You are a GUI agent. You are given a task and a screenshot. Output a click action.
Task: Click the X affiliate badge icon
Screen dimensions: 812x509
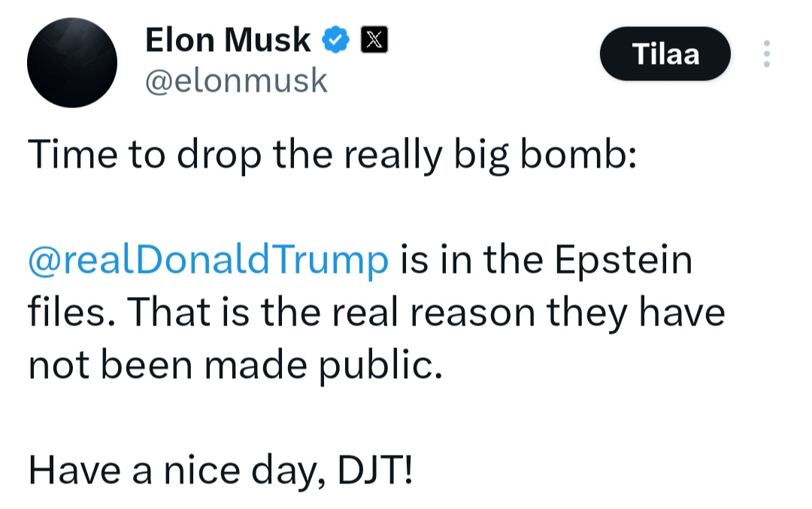coord(374,40)
